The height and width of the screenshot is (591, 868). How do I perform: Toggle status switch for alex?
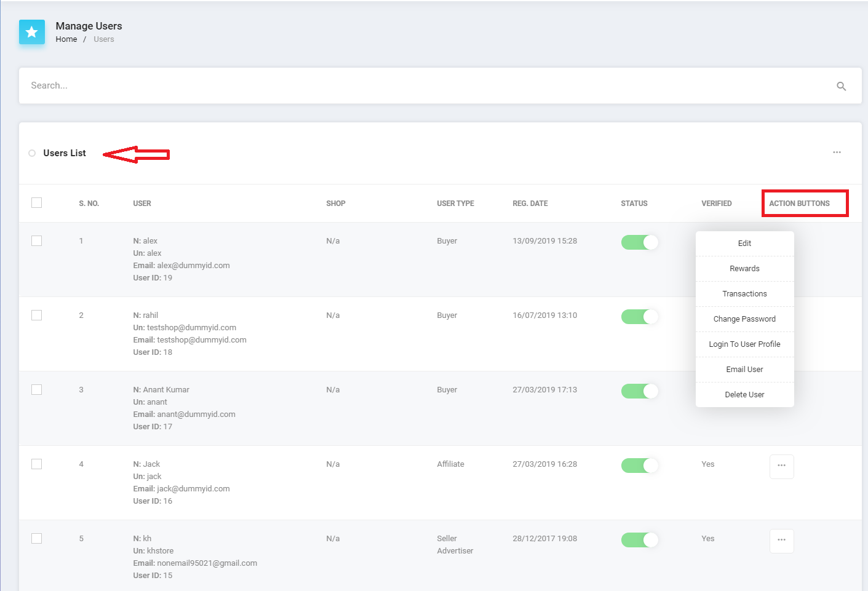pos(640,242)
